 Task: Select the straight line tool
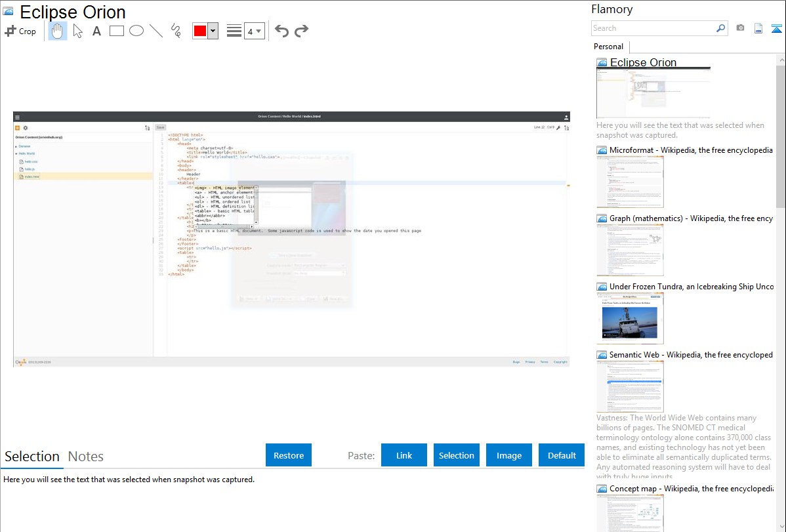tap(156, 31)
